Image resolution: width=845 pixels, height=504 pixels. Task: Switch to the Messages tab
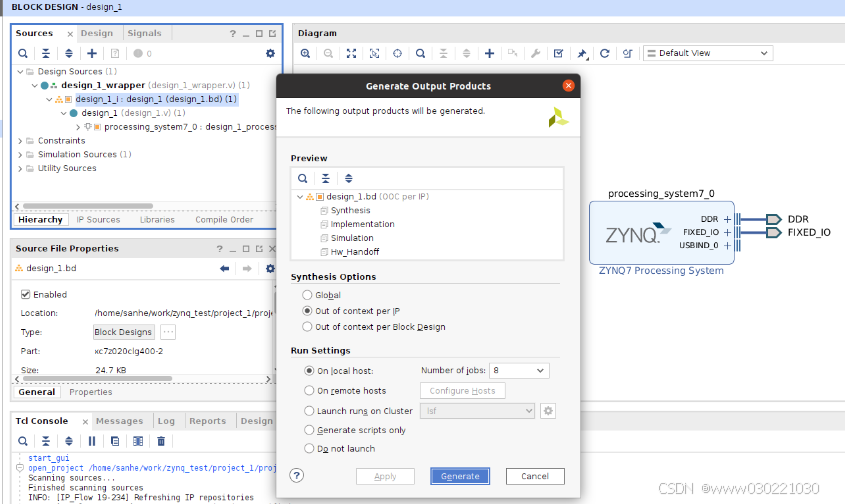120,421
